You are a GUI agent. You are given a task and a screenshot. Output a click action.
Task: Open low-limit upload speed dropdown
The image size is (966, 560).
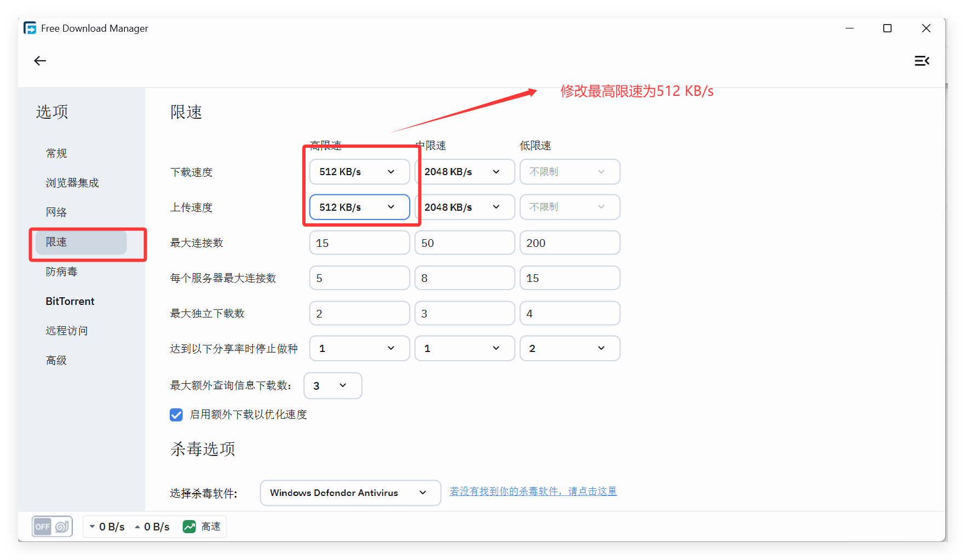pos(570,207)
